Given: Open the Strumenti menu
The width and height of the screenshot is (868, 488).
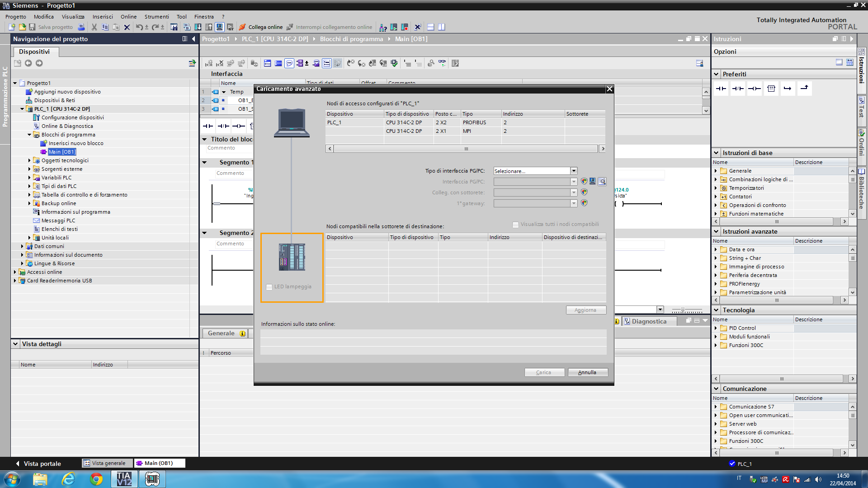Looking at the screenshot, I should (156, 17).
